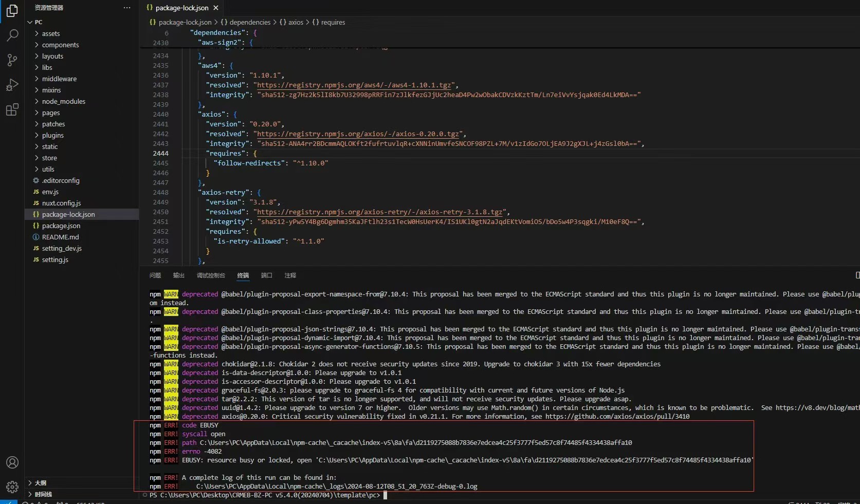This screenshot has width=860, height=504.
Task: Open the axios-0.20.0.tgz registry link
Action: [x=358, y=134]
